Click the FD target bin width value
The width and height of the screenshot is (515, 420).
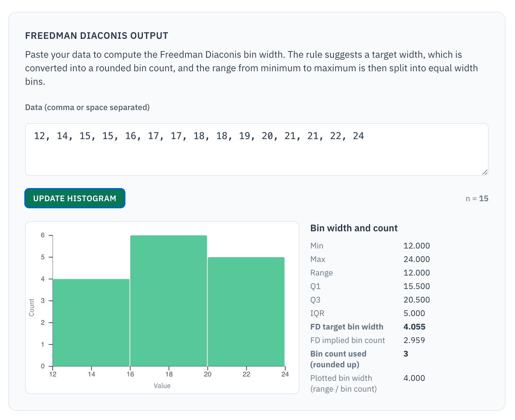414,326
